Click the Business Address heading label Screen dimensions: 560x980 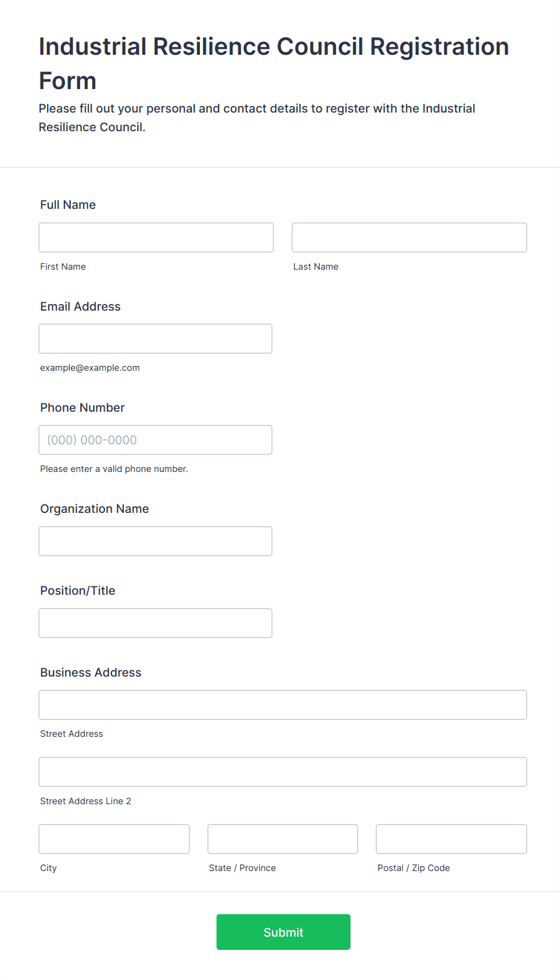click(91, 672)
